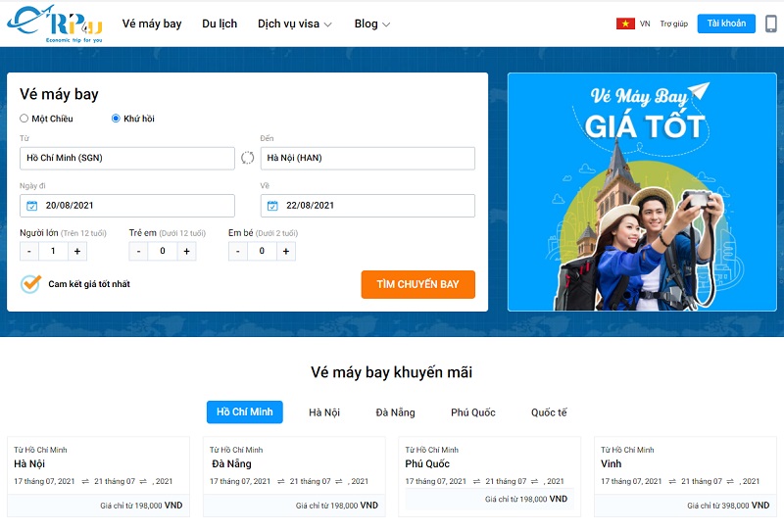The height and width of the screenshot is (532, 784).
Task: Click the ERP4U logo
Action: pyautogui.click(x=55, y=24)
